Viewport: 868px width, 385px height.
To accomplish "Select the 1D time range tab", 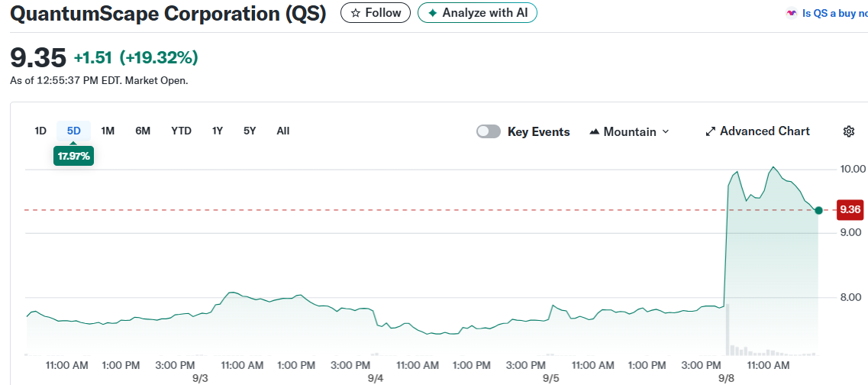I will click(x=40, y=131).
